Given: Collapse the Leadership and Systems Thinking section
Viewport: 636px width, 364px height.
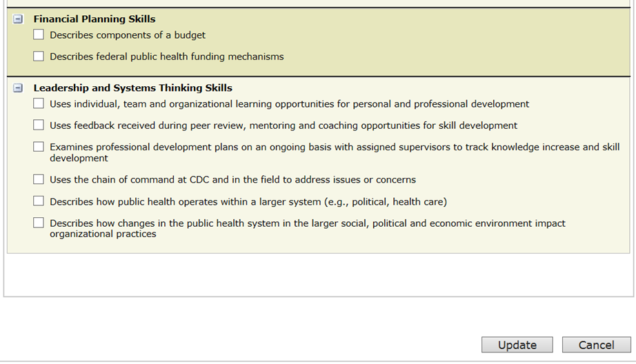Looking at the screenshot, I should point(19,88).
